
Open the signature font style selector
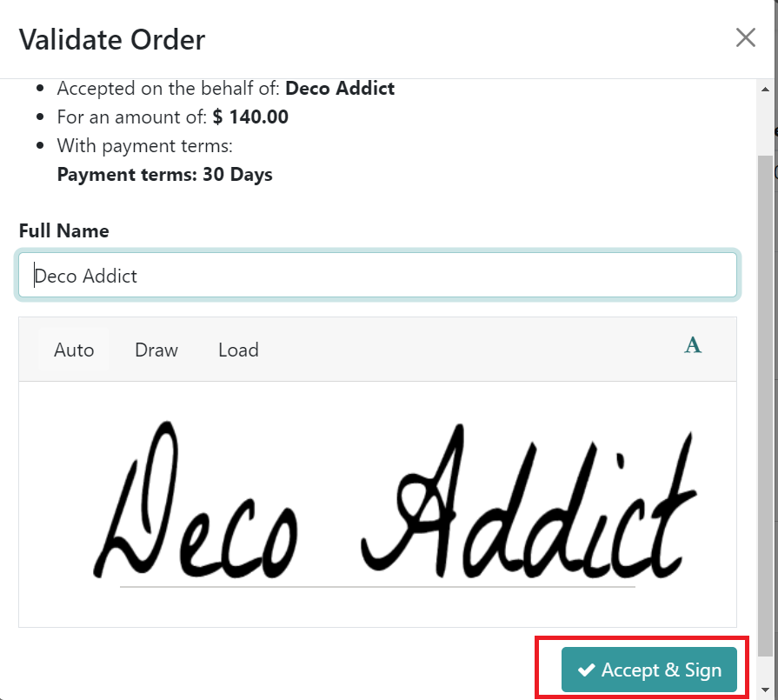tap(693, 345)
